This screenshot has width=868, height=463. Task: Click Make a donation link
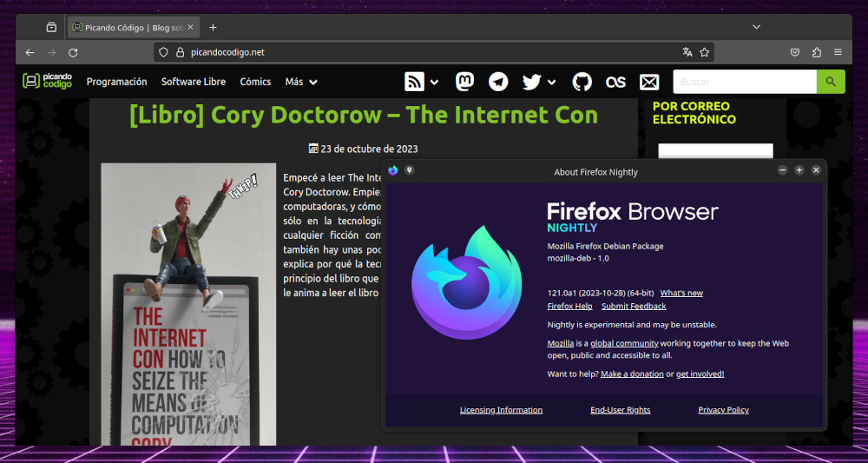632,374
